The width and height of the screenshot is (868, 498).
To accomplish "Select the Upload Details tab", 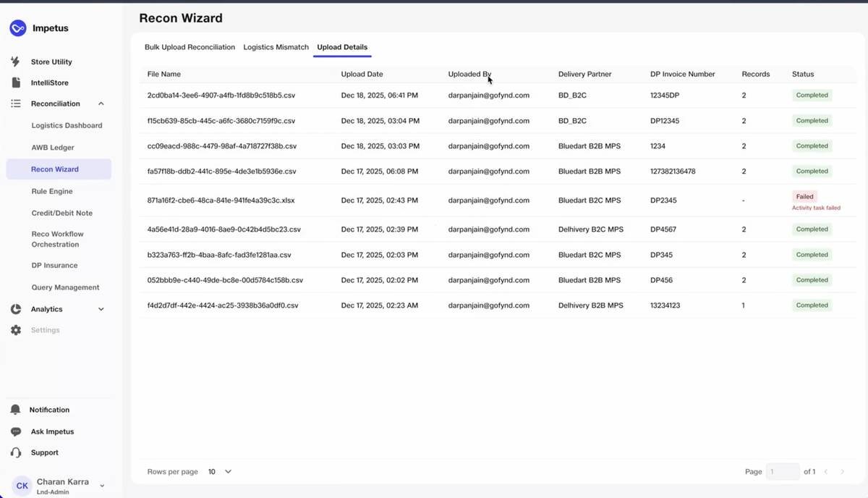I will coord(342,47).
